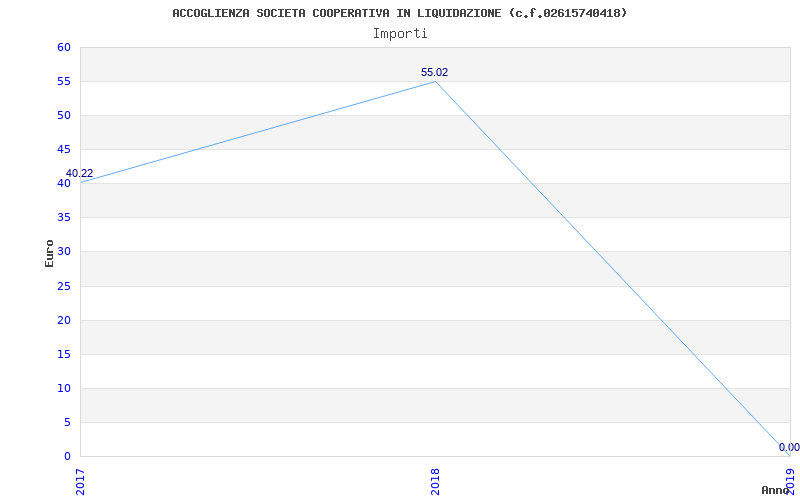This screenshot has height=500, width=800.
Task: Click the 35 y-axis tick label
Action: point(64,218)
